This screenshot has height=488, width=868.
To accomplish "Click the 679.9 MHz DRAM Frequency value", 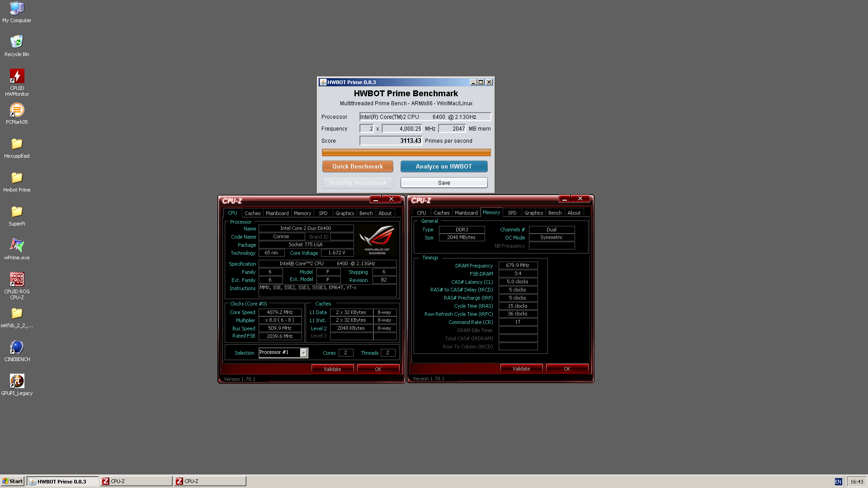I will point(518,265).
